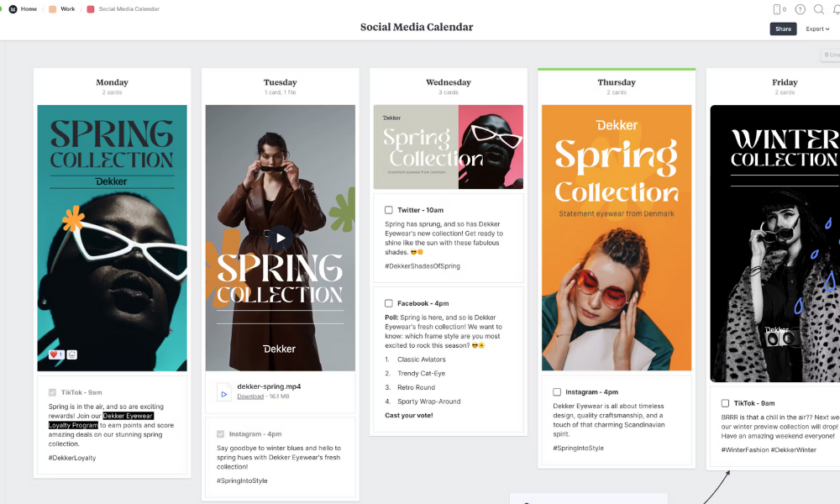Download the dekker-spring.mp4 file

pos(249,396)
